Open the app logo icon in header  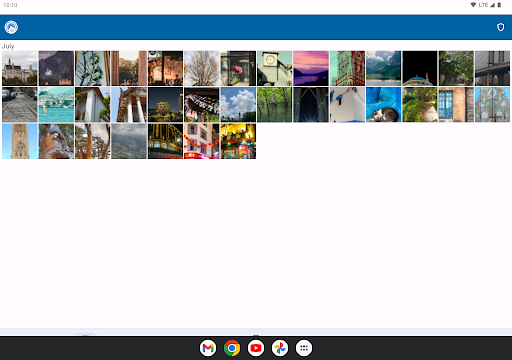(x=11, y=27)
